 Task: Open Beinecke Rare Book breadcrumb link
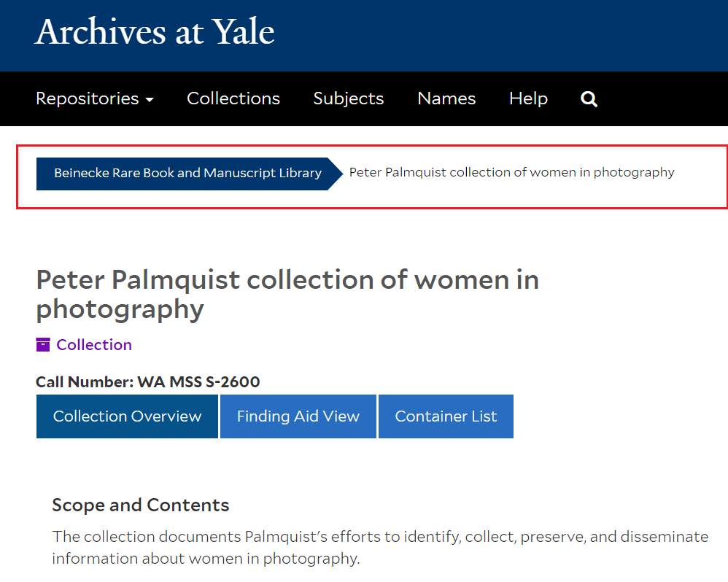pos(187,173)
